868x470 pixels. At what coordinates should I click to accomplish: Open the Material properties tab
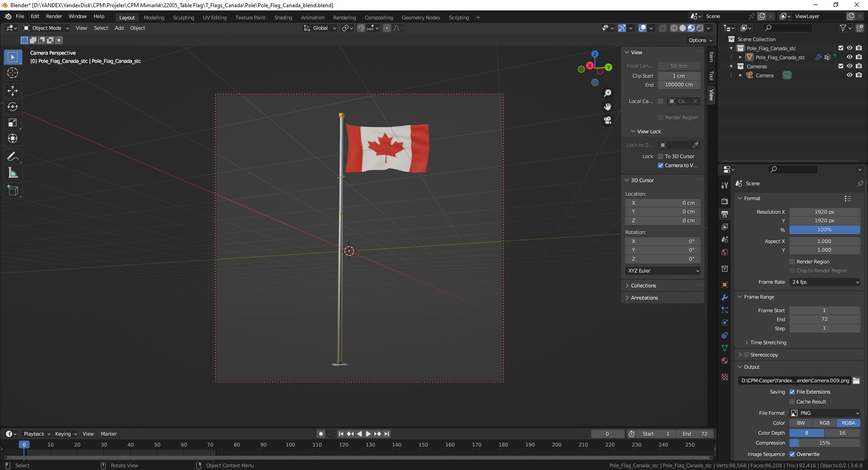coord(725,361)
